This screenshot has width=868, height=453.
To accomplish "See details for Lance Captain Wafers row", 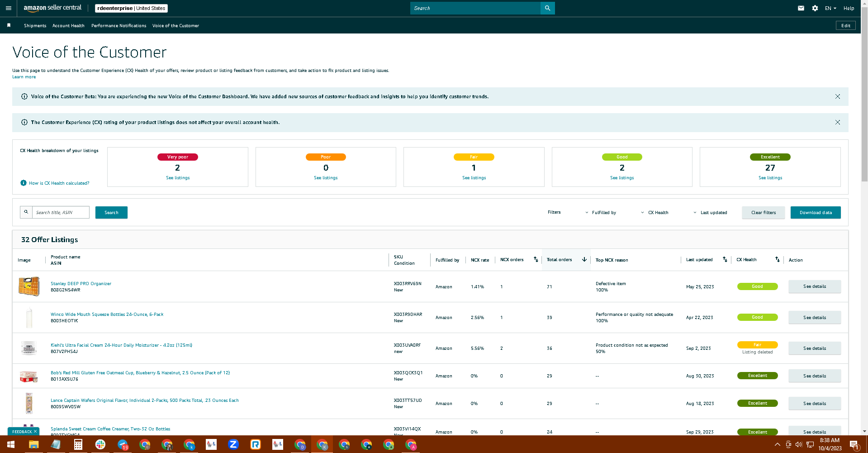I will (815, 403).
